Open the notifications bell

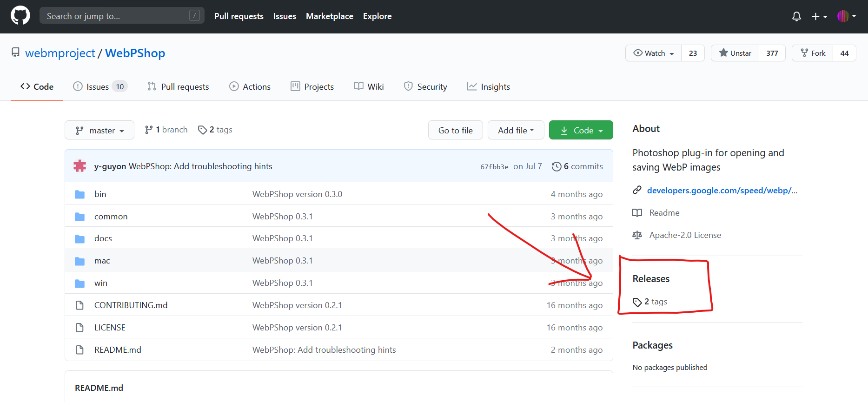[796, 16]
